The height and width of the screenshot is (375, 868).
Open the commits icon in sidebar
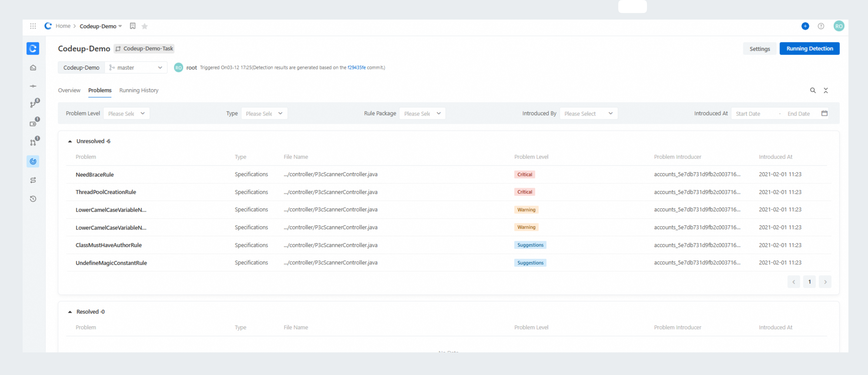(x=33, y=86)
